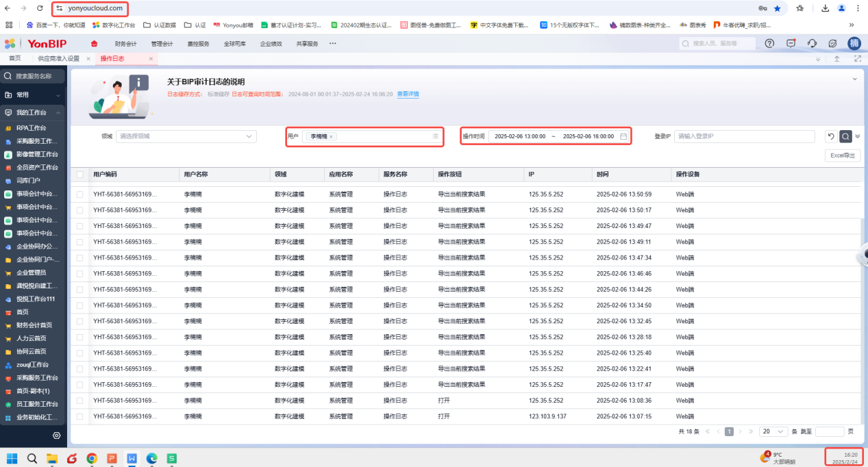Open the 领域 dropdown selector
Screen dimensions: 868x467
[x=186, y=136]
